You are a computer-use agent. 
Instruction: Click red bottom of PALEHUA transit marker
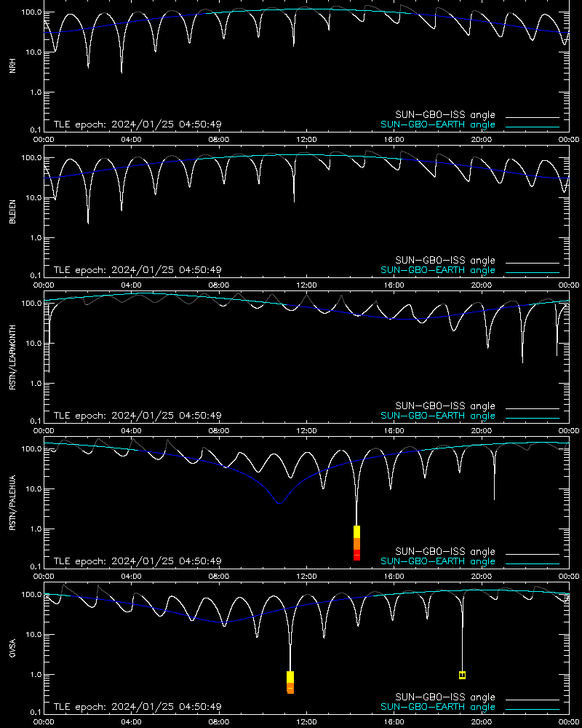(x=357, y=555)
